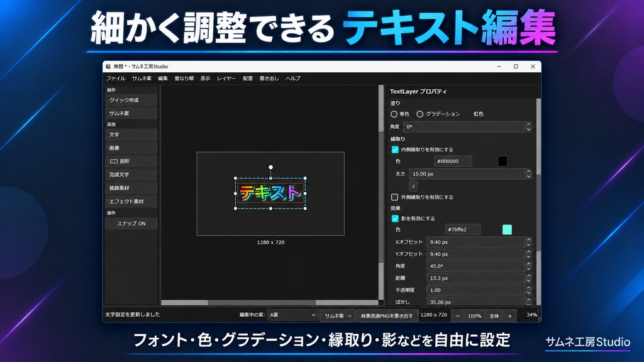Image resolution: width=644 pixels, height=362 pixels.
Task: Uncheck 内側縁取りを有効にする checkbox
Action: click(395, 150)
